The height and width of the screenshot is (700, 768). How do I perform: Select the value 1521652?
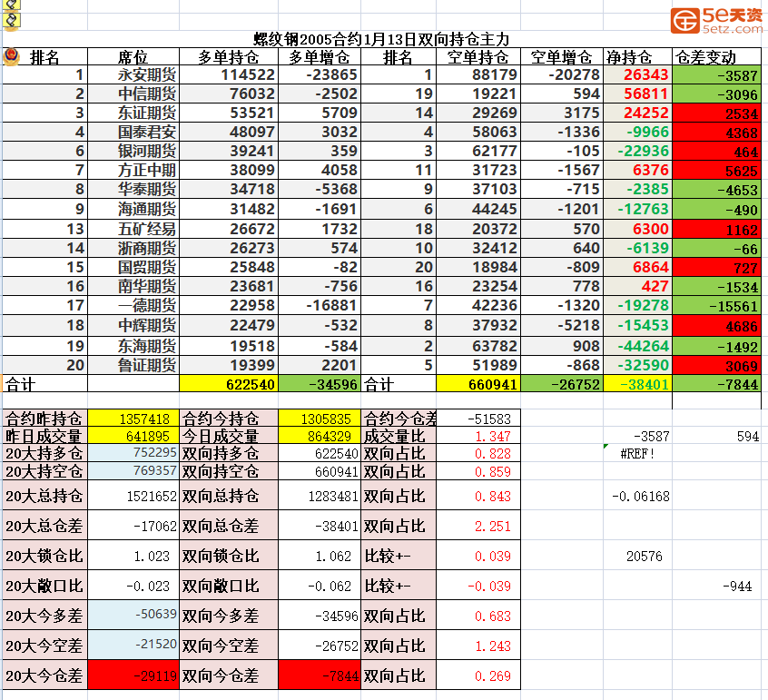tap(133, 496)
